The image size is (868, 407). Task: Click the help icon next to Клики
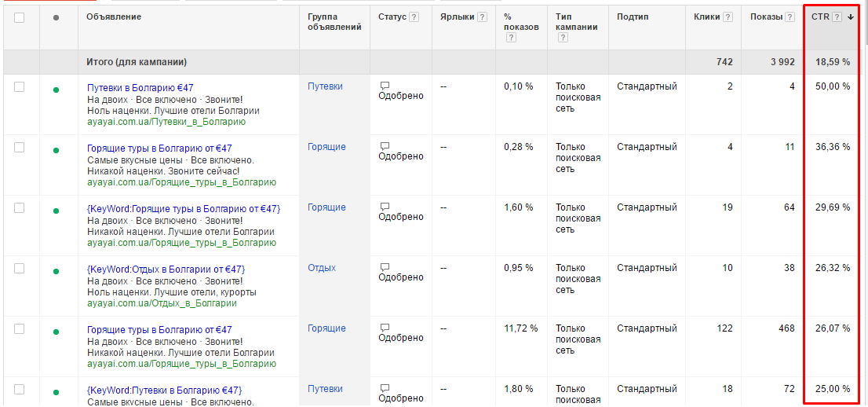tap(728, 17)
